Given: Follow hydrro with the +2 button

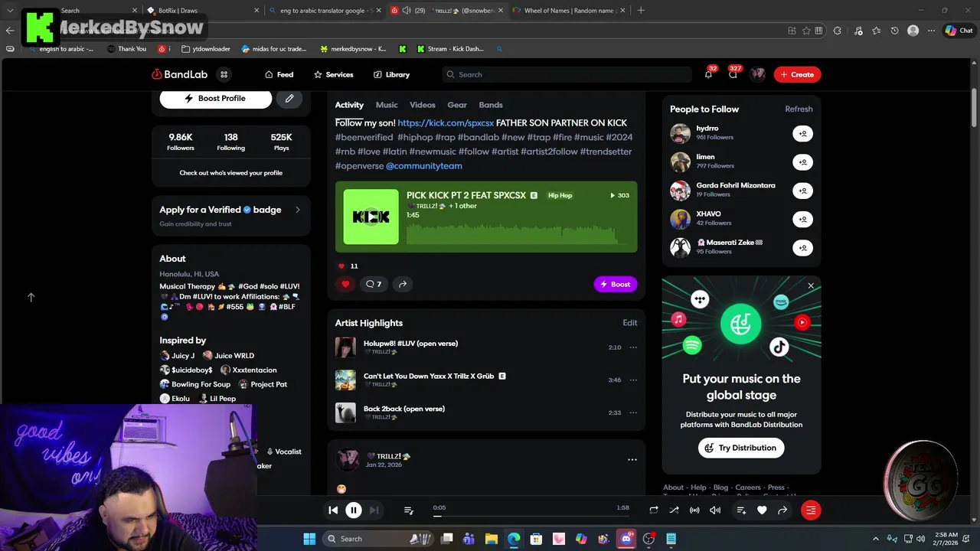Looking at the screenshot, I should click(x=802, y=134).
